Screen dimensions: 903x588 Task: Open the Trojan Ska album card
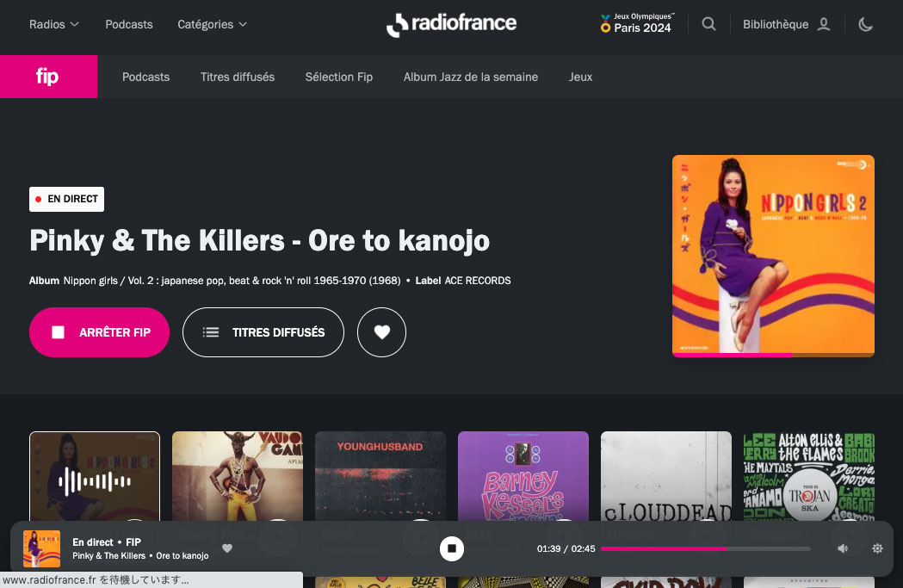coord(808,476)
